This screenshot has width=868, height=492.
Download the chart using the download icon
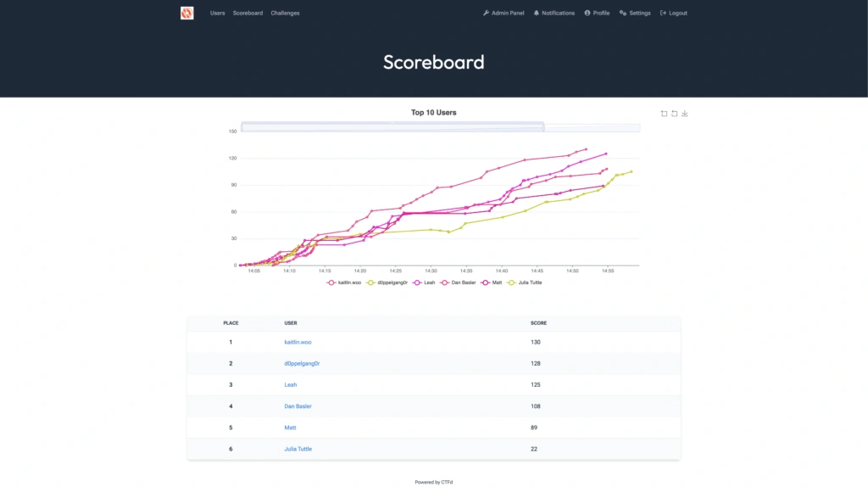[685, 113]
